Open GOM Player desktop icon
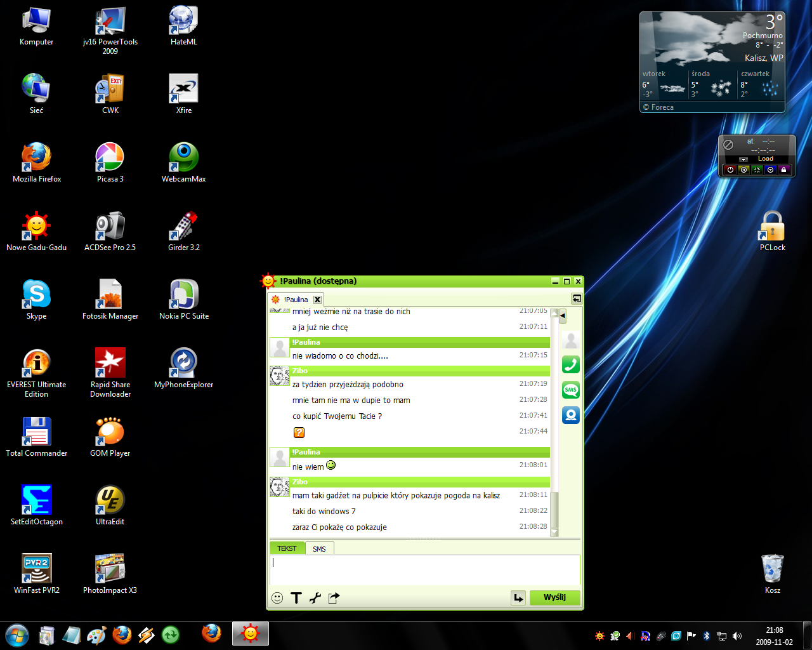 110,437
